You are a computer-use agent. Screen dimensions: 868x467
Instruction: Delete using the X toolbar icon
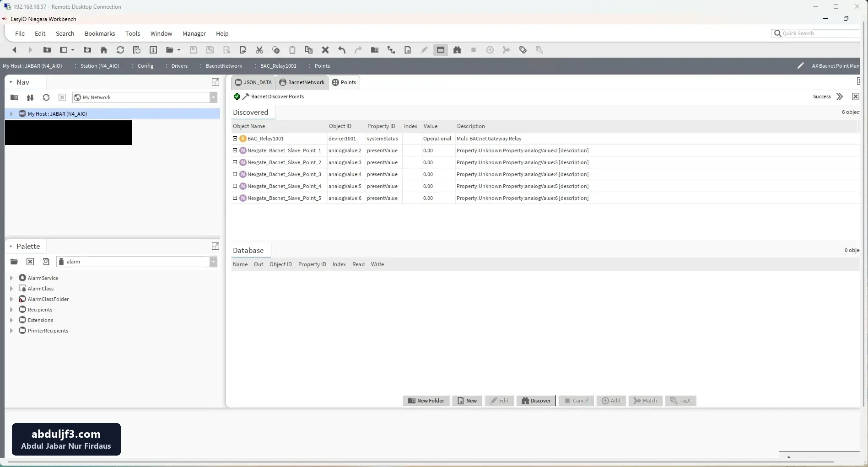325,50
